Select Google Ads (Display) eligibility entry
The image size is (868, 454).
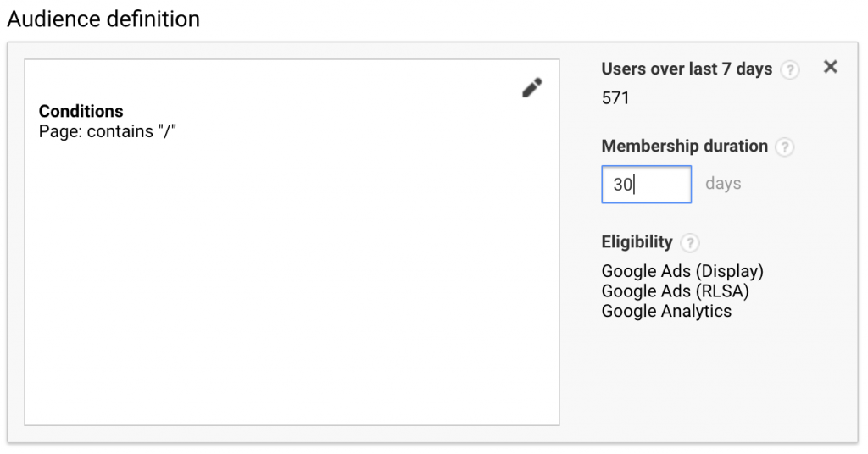click(682, 271)
